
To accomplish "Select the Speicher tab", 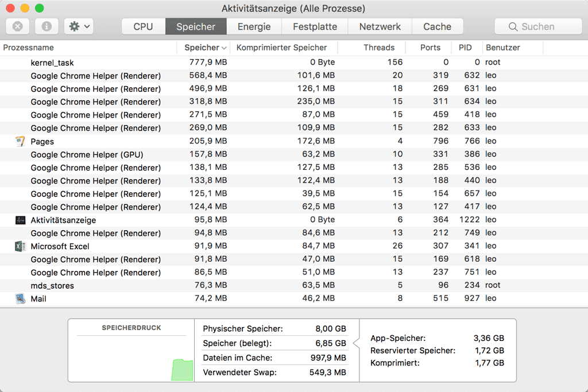I will coord(196,26).
